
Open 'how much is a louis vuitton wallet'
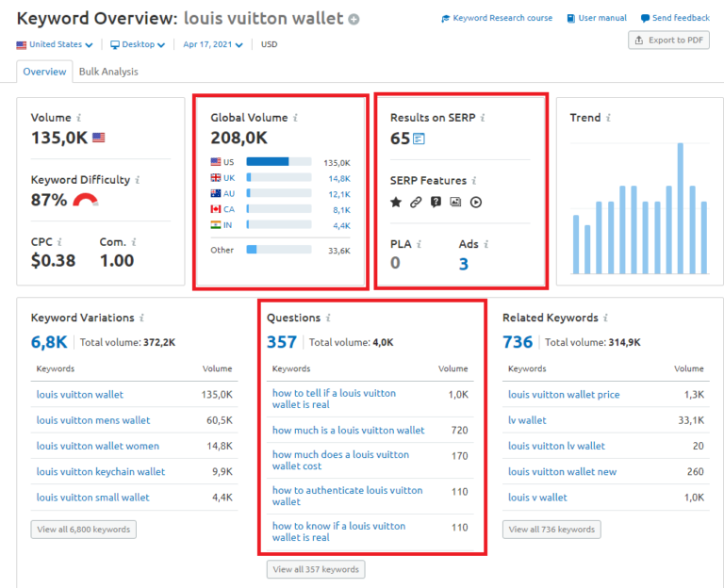coord(348,430)
